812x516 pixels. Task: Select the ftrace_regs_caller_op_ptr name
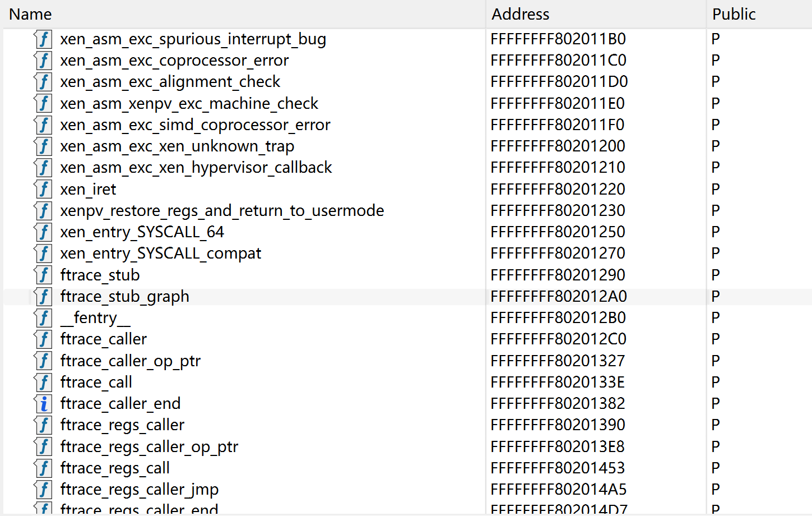tap(149, 447)
